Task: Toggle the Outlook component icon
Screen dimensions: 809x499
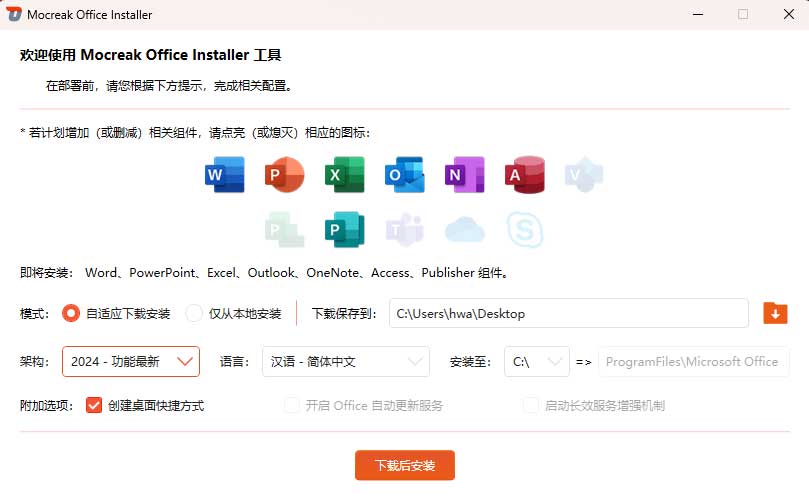Action: (x=404, y=174)
